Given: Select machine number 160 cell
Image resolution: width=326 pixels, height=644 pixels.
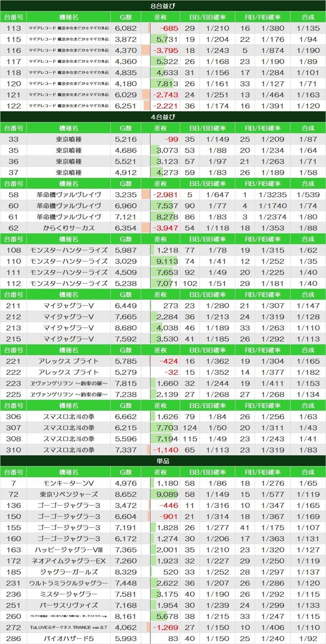Looking at the screenshot, I should pyautogui.click(x=14, y=539).
